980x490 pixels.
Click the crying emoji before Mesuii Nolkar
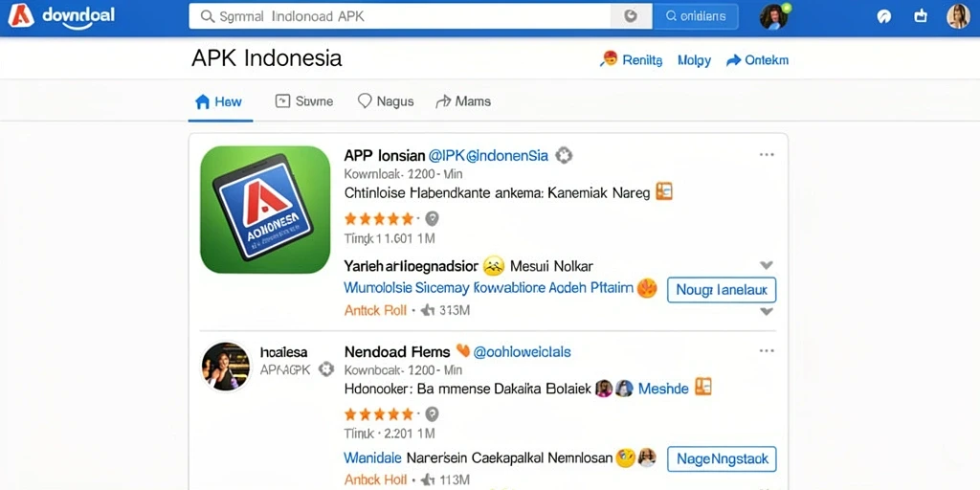(x=494, y=266)
